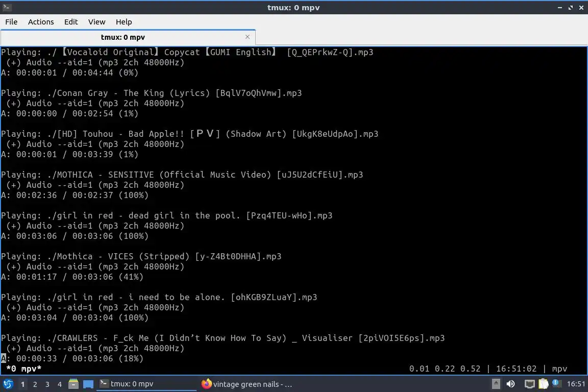Open the wired network tray icon
The width and height of the screenshot is (588, 392).
click(x=529, y=384)
